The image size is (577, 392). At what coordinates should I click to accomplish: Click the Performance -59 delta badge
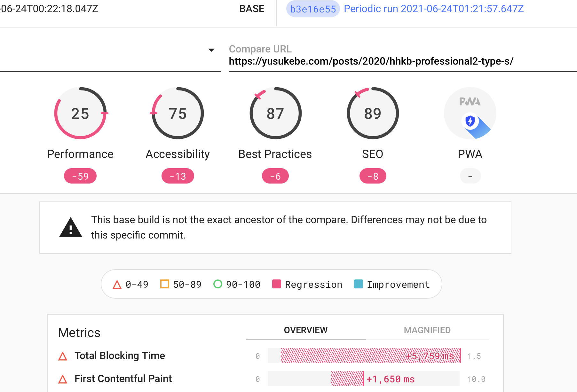click(80, 176)
